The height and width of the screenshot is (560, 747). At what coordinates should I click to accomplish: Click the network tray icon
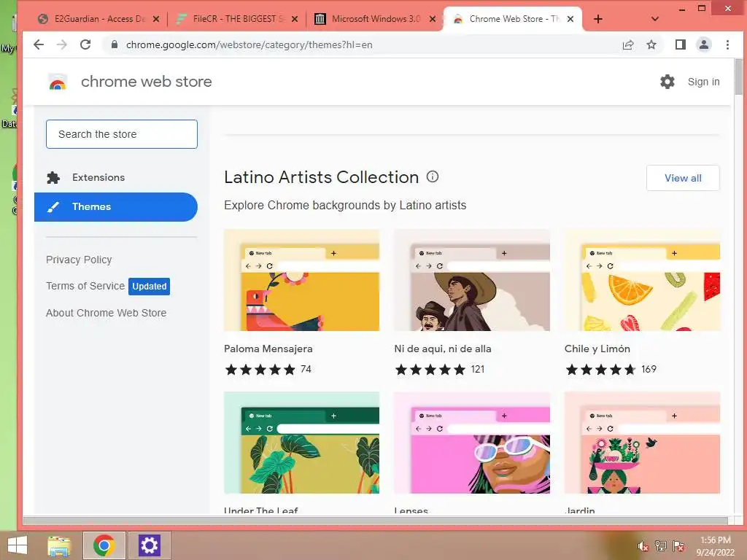(x=661, y=545)
